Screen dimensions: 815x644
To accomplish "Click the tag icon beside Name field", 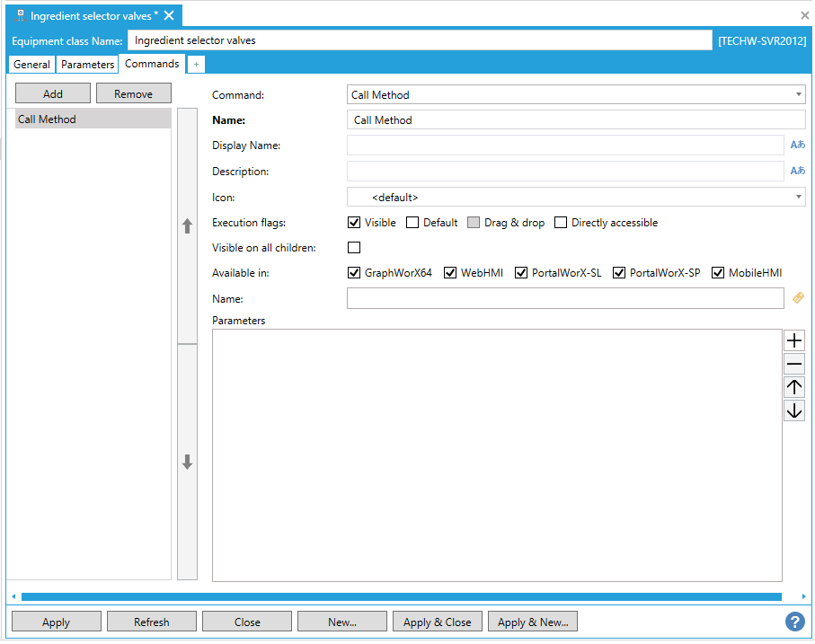I will pos(798,298).
